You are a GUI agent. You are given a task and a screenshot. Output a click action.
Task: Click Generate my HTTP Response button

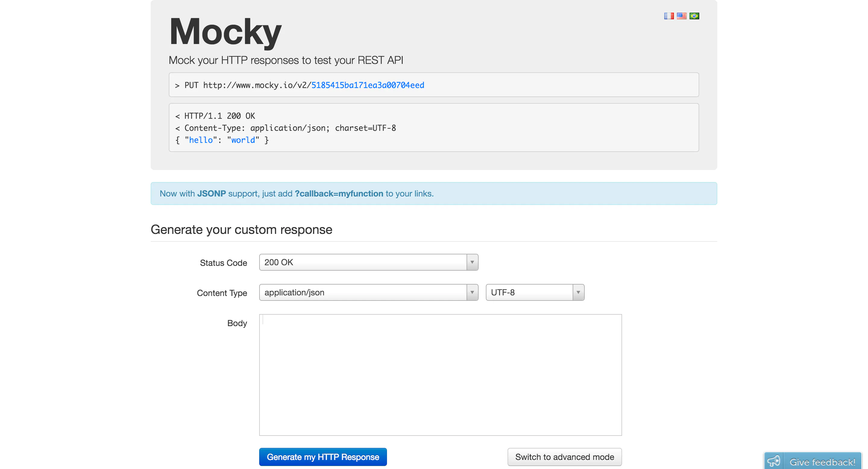click(323, 457)
